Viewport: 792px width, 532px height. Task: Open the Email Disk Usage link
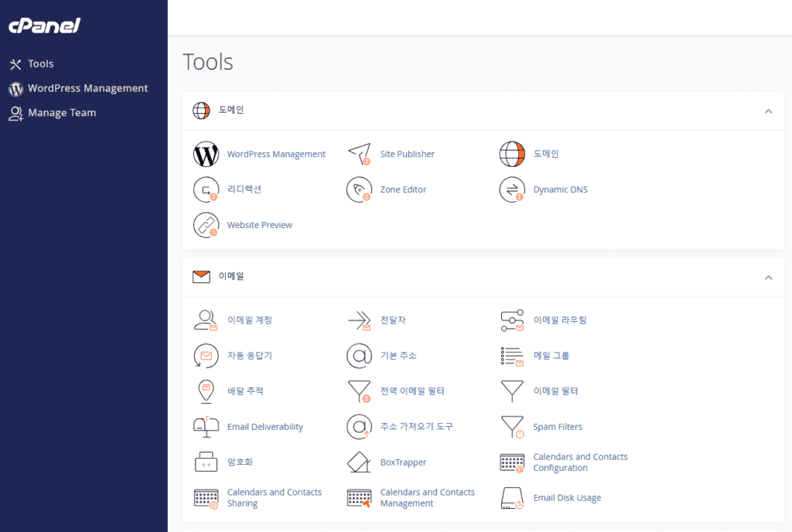pos(567,498)
